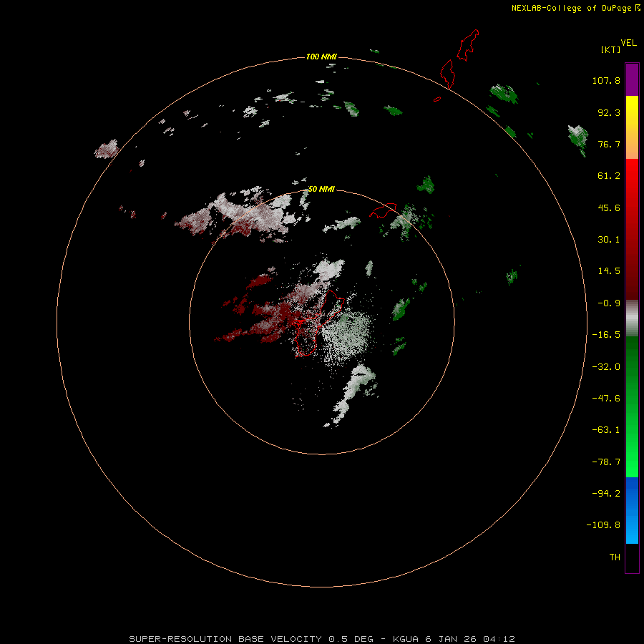Viewport: 644px width, 644px height.
Task: Click the 45.6 velocity scale value
Action: (609, 208)
